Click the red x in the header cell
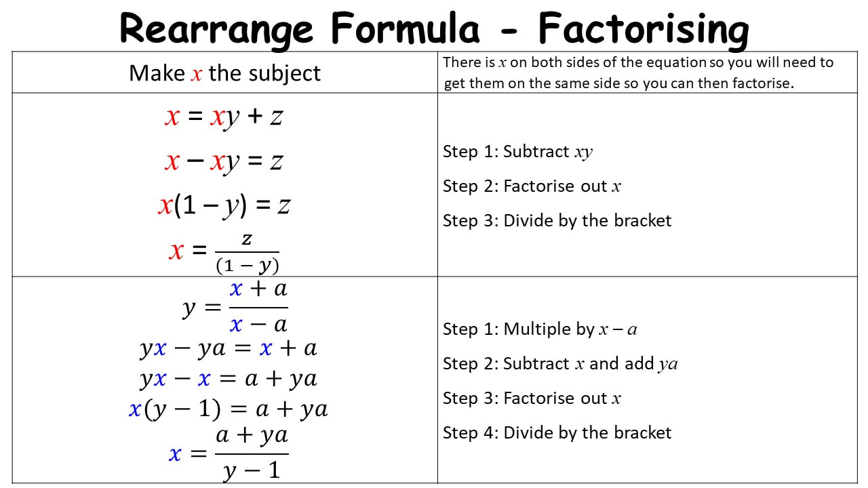Screen dimensions: 868x488 pos(197,75)
